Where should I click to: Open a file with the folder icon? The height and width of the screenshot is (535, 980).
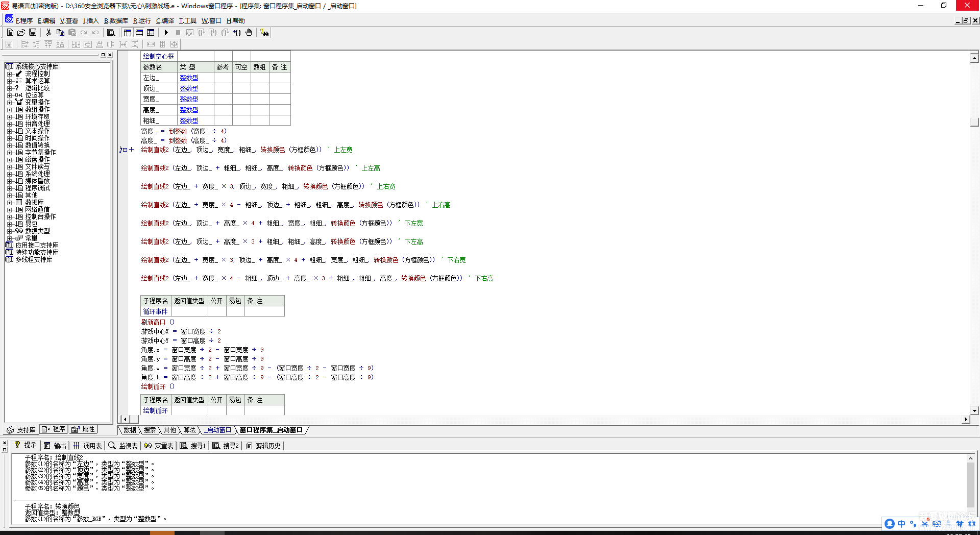21,33
